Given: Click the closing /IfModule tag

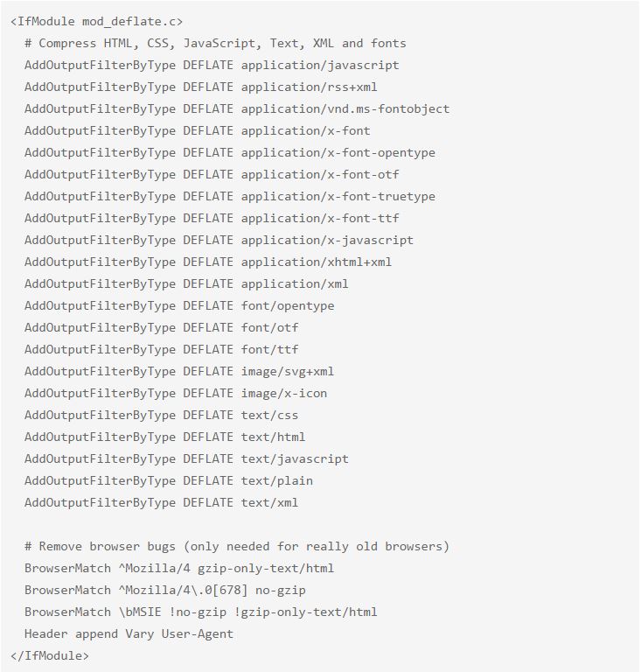Looking at the screenshot, I should pos(50,655).
